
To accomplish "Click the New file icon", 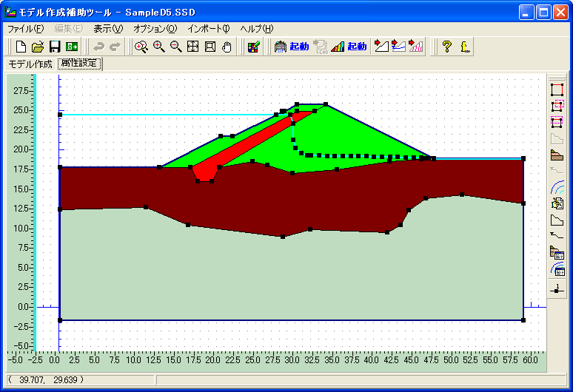I will point(21,47).
